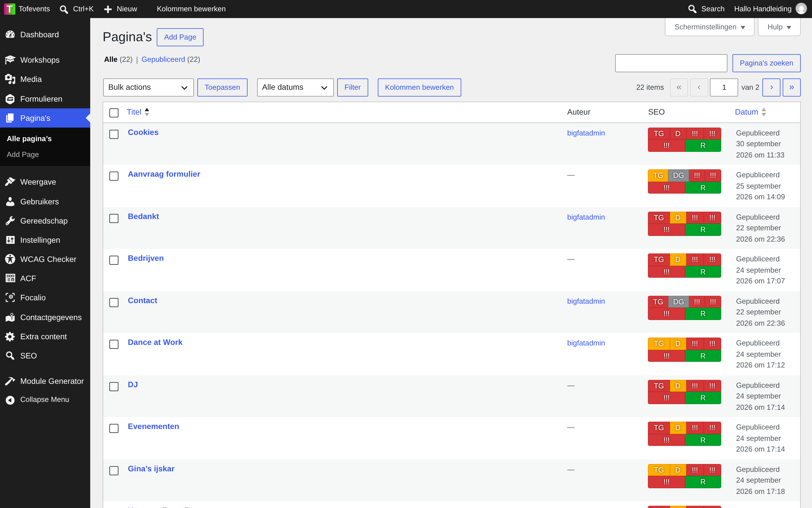Sort the table by Datum column
812x508 pixels.
click(x=750, y=112)
